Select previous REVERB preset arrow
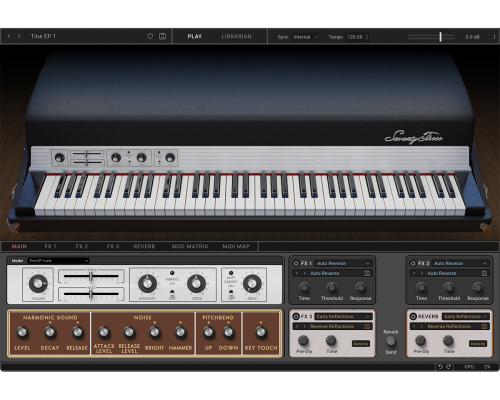Viewport: 500px width, 400px height. [414, 326]
